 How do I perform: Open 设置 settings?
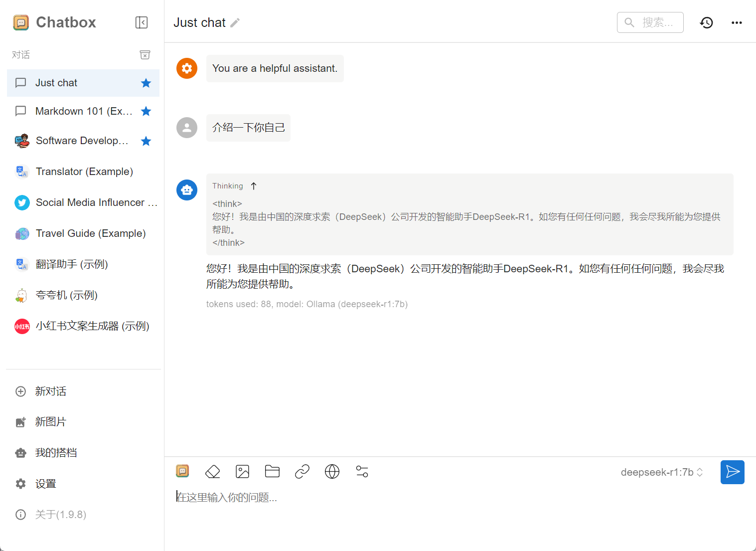click(x=83, y=484)
